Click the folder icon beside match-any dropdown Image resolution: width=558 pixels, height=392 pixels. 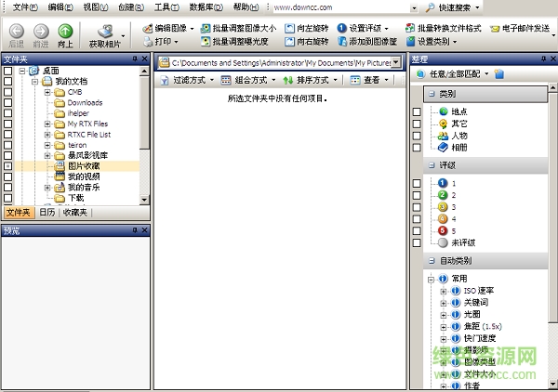point(499,74)
